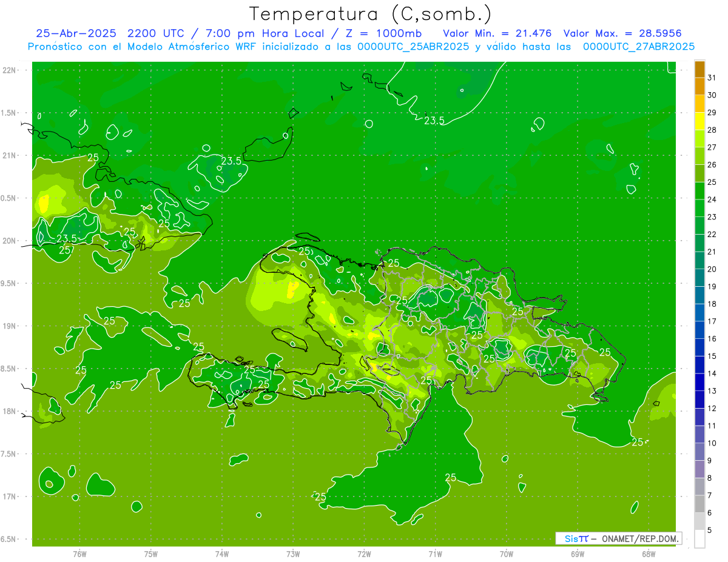This screenshot has height=562, width=728.
Task: Pick the yellow swatch between 29 and 28
Action: [699, 121]
